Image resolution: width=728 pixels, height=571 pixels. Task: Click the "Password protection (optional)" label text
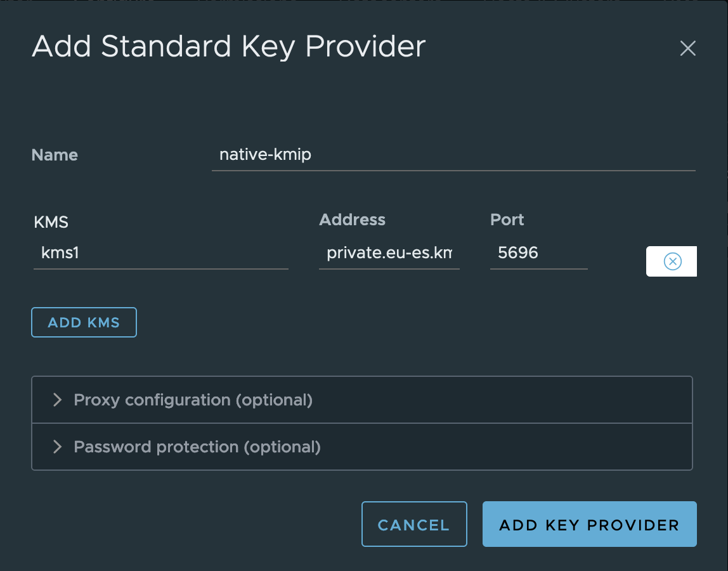pyautogui.click(x=197, y=447)
